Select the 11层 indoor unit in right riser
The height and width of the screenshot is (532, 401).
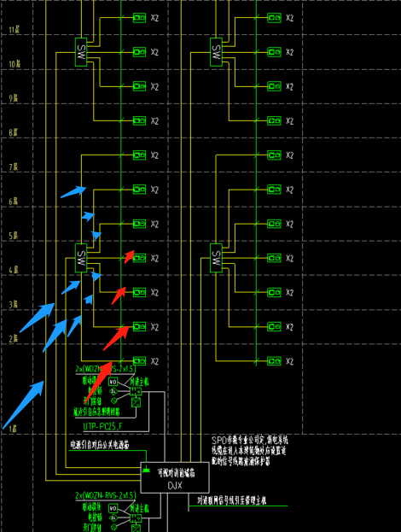point(274,18)
